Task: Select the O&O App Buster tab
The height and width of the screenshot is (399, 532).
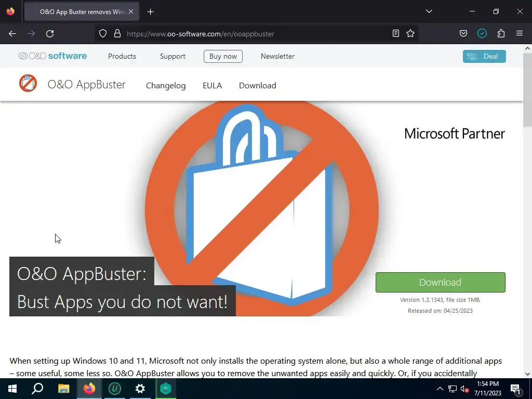Action: pos(82,11)
